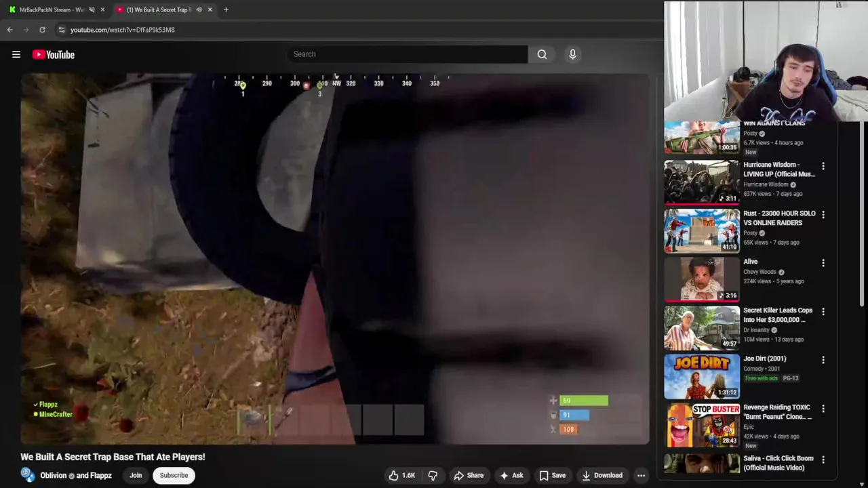Open options menu for Hurricane Wisdom video

tap(823, 166)
